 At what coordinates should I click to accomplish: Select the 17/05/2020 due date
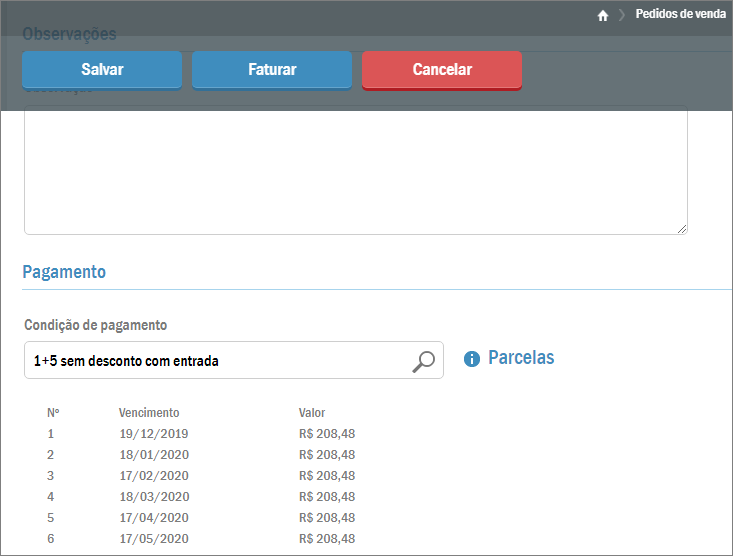(153, 539)
